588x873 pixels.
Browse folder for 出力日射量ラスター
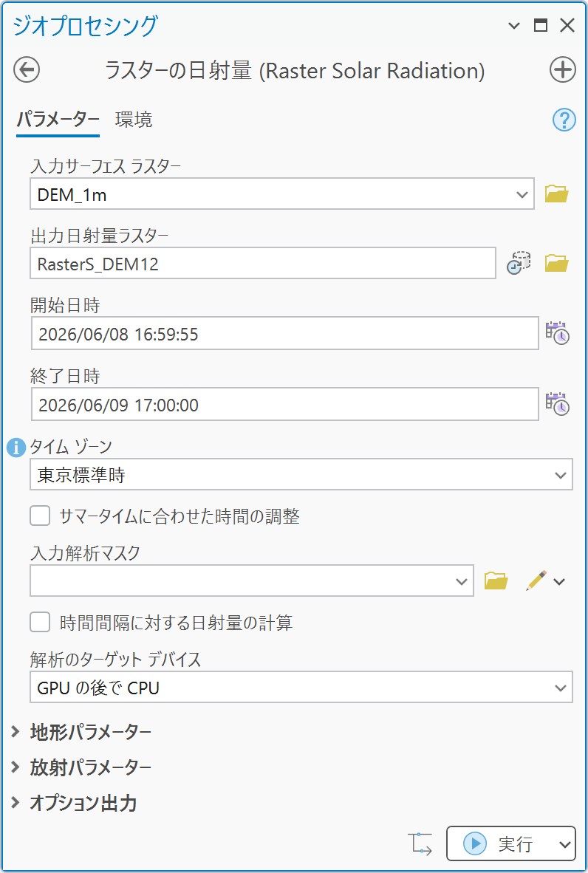(x=556, y=263)
